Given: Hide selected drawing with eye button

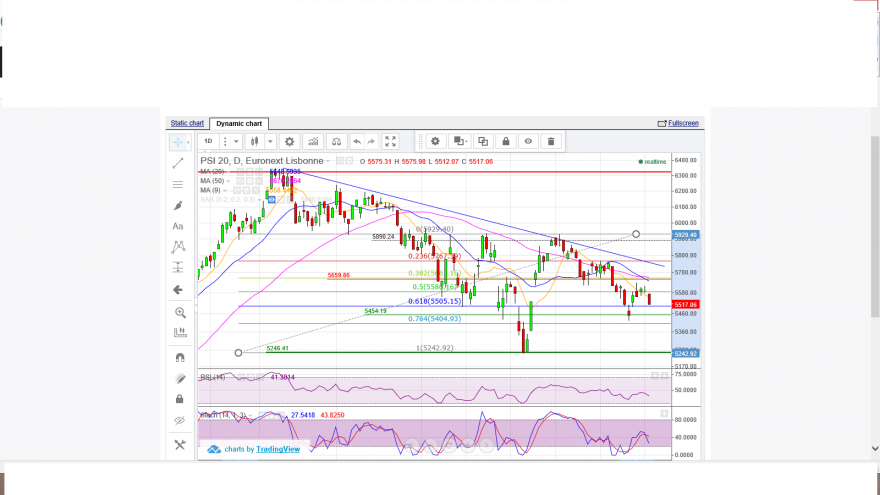Looking at the screenshot, I should click(x=528, y=141).
